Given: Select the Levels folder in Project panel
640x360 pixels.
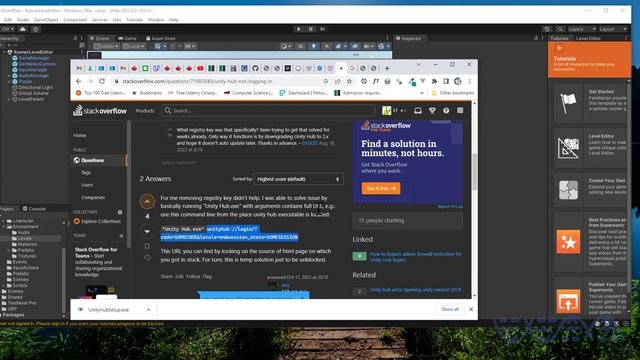Looking at the screenshot, I should [x=24, y=238].
